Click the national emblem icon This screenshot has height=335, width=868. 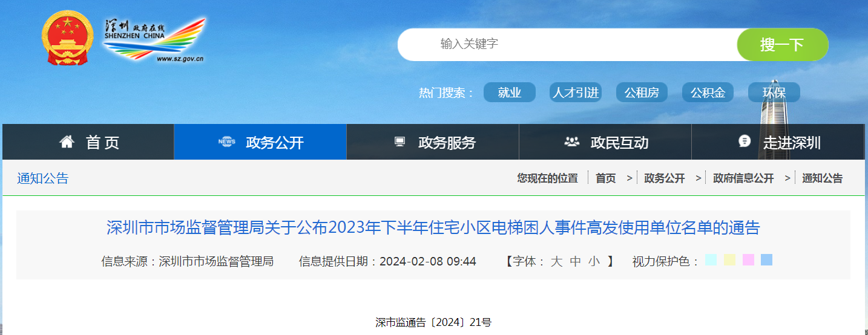[67, 37]
